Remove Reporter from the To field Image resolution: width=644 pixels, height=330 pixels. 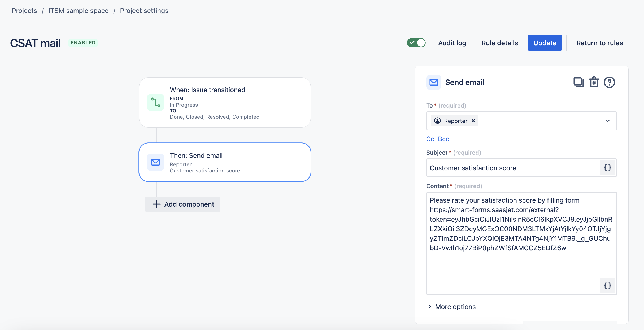pos(473,121)
